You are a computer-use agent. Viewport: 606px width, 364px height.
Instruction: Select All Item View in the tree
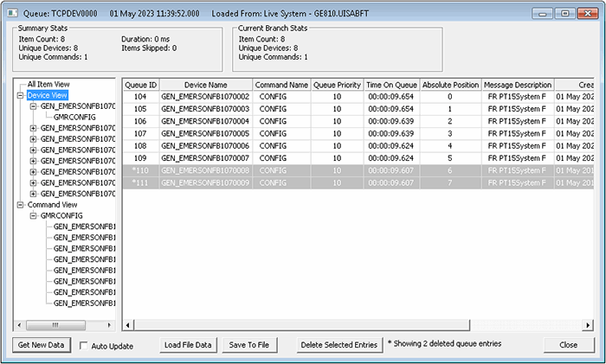(x=48, y=84)
